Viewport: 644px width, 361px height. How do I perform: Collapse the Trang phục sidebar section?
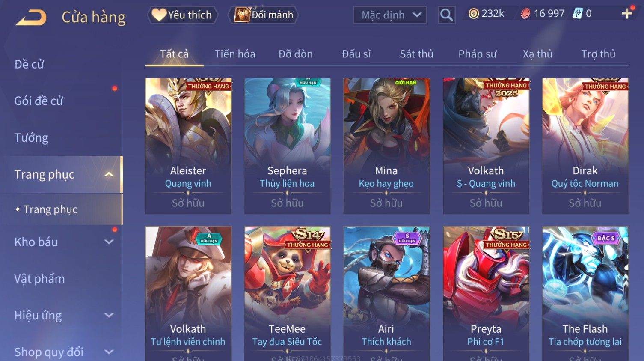(109, 174)
